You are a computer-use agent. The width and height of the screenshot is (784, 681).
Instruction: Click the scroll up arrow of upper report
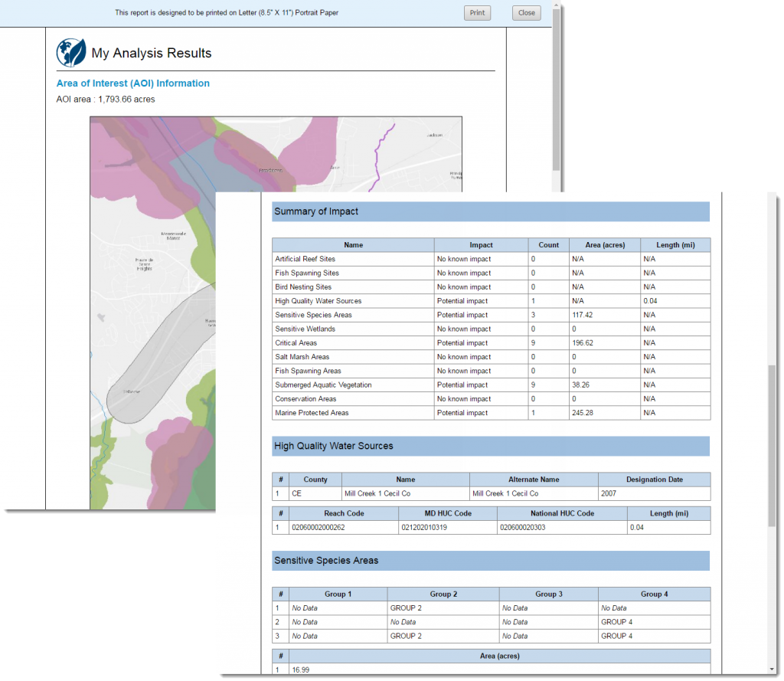click(556, 5)
